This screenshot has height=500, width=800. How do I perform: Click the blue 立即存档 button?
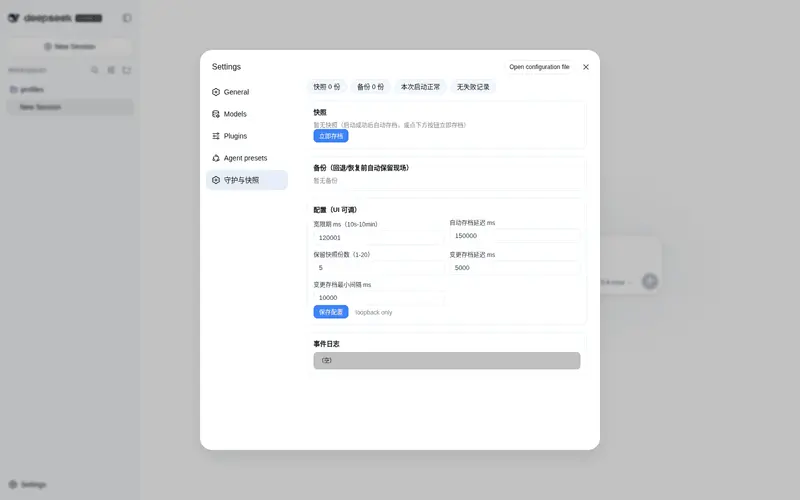coord(331,136)
